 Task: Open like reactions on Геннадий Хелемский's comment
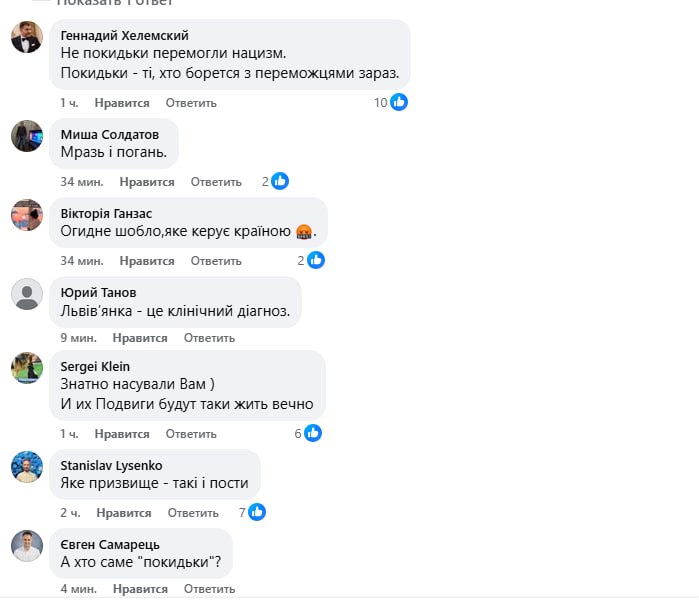(391, 103)
